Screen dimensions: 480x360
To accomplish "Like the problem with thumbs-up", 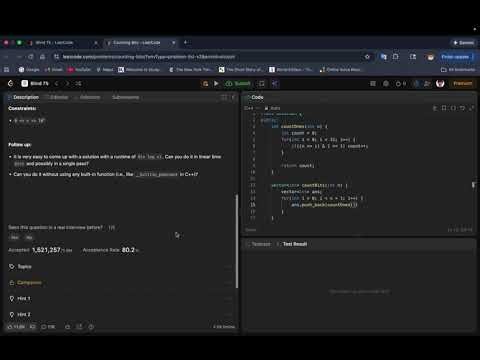I will pyautogui.click(x=16, y=327).
